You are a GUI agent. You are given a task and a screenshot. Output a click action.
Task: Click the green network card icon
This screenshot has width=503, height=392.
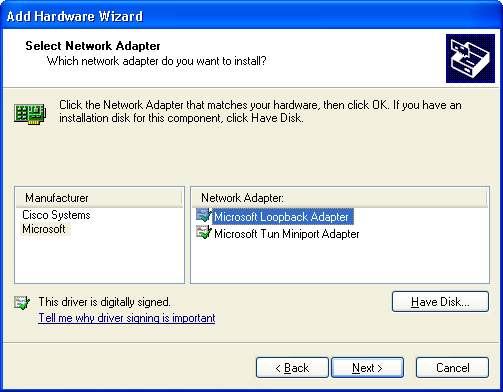[30, 114]
